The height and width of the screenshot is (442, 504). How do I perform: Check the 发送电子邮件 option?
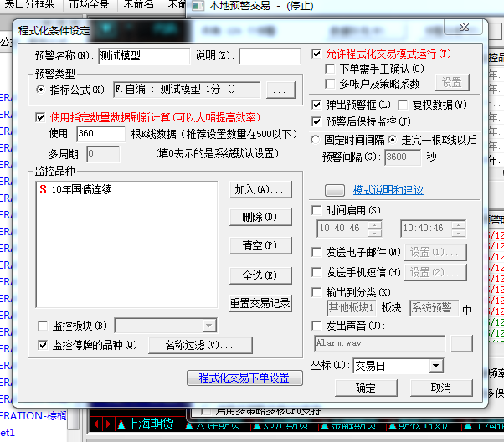[316, 252]
